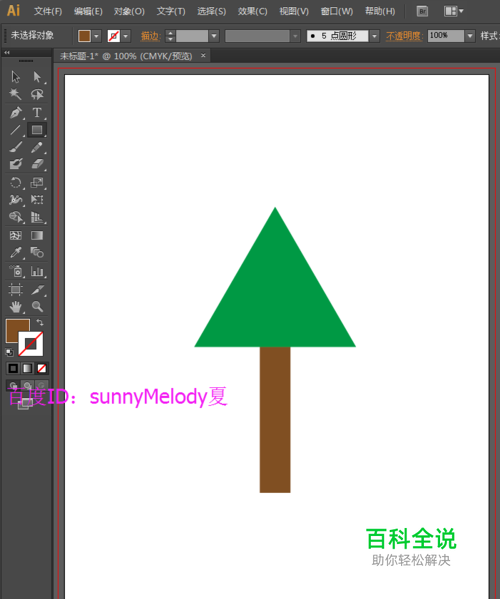Select the Blob Brush tool

(16, 164)
